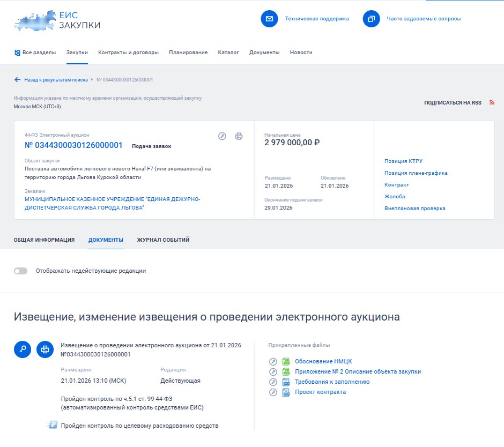View electronic signature icon in purchase card
The width and height of the screenshot is (504, 447).
click(222, 136)
